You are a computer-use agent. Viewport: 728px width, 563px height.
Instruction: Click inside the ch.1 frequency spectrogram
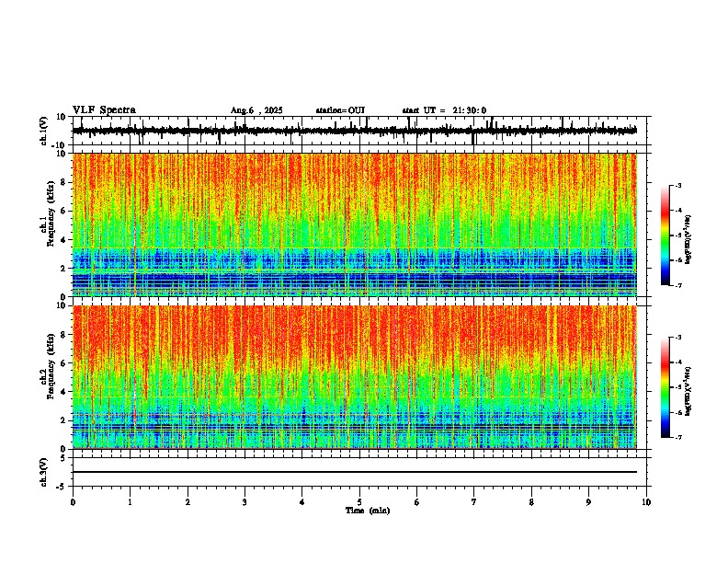click(355, 224)
